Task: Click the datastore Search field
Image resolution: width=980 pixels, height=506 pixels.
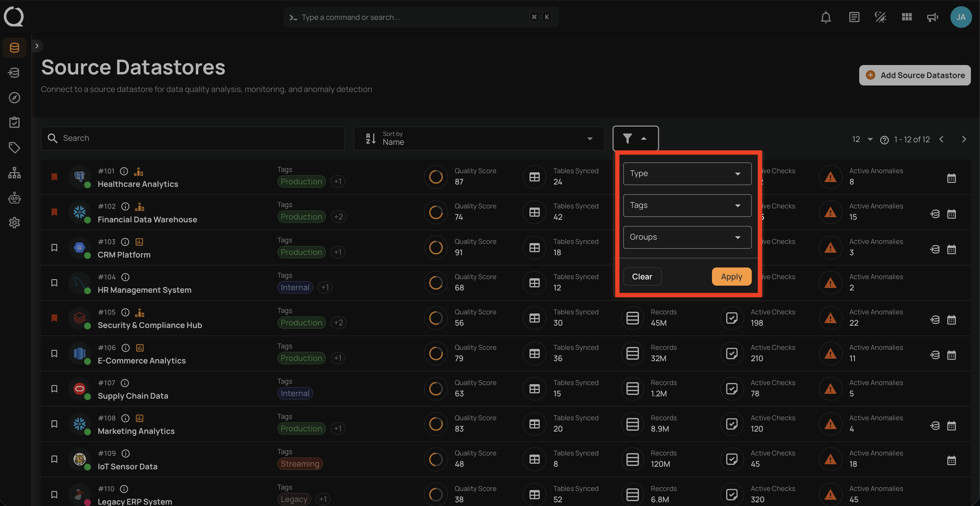Action: click(192, 138)
